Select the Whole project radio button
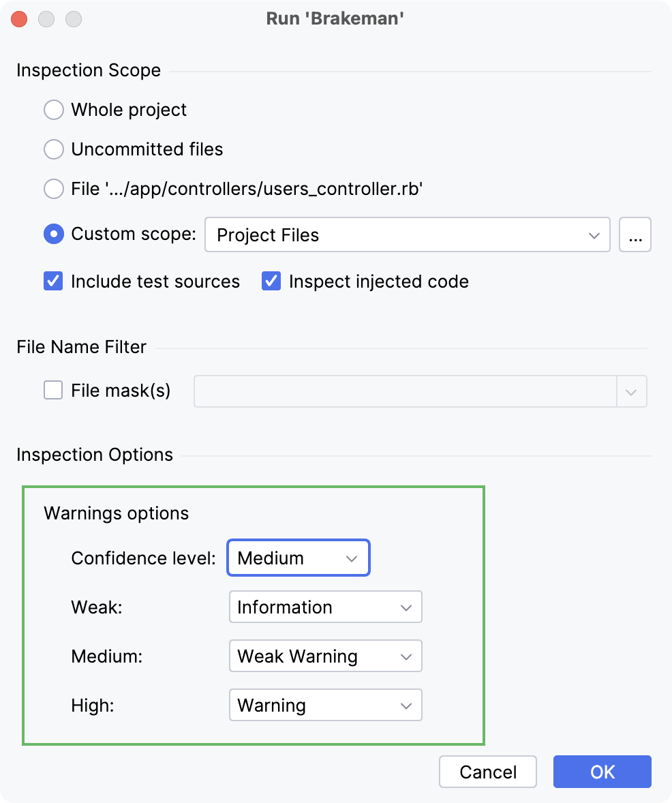The image size is (672, 803). click(x=53, y=110)
